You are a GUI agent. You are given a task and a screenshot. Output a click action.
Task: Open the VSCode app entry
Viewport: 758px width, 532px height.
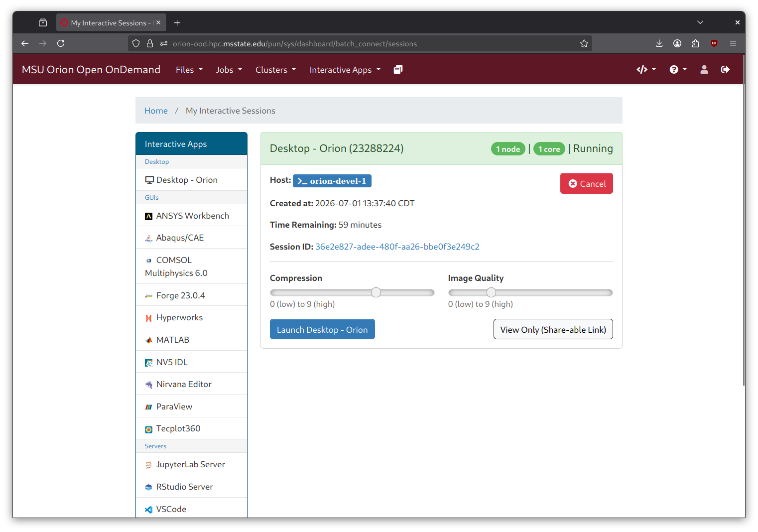click(x=191, y=509)
